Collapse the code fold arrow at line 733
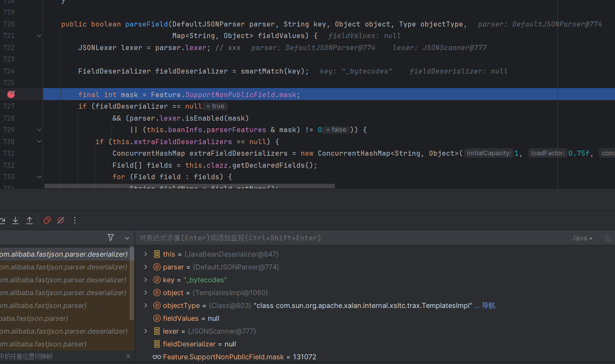Screen dimensions: 615x364 39,177
